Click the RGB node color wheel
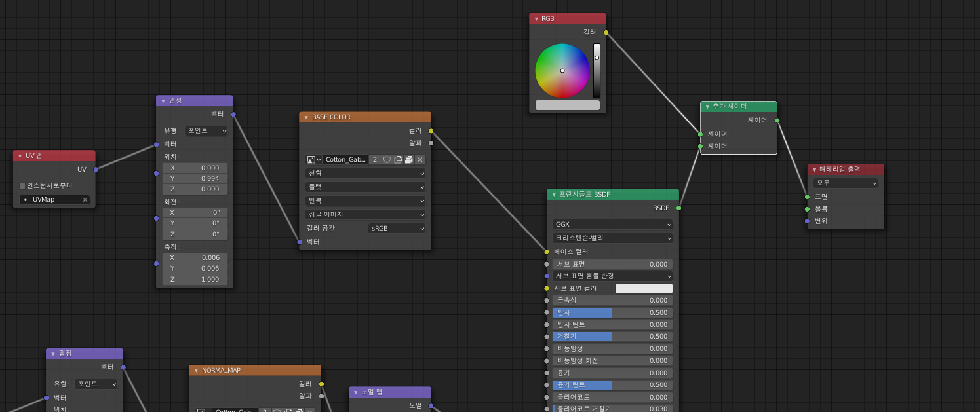 click(562, 71)
